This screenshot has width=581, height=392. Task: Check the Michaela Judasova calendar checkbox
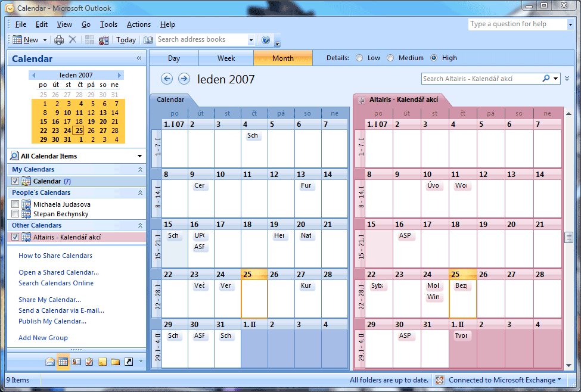coord(15,204)
